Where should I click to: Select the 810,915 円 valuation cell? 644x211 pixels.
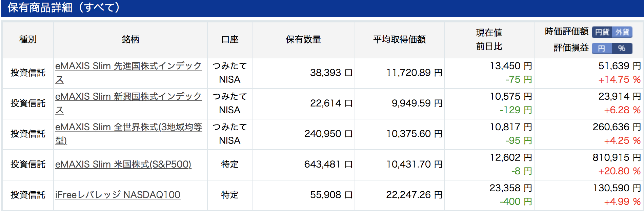coord(617,157)
